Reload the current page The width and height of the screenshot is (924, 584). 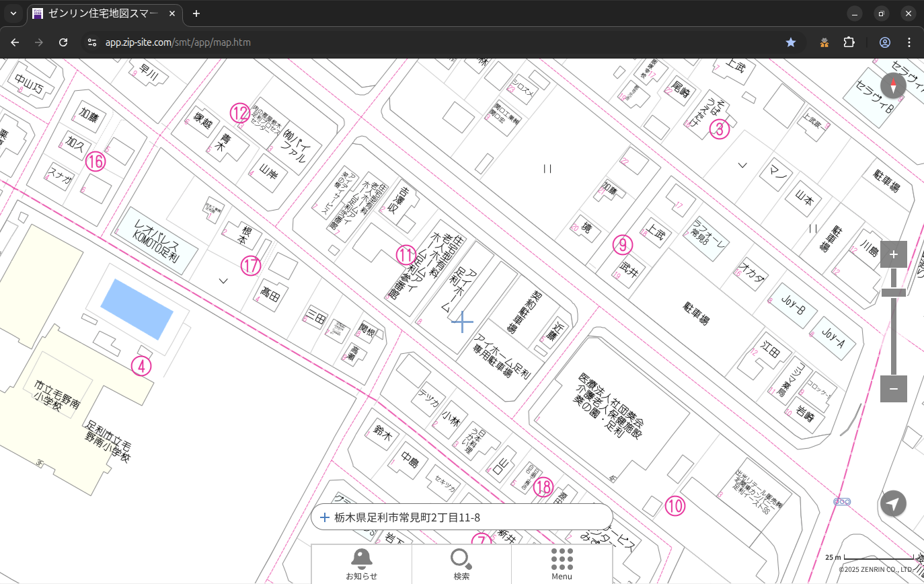[x=63, y=42]
